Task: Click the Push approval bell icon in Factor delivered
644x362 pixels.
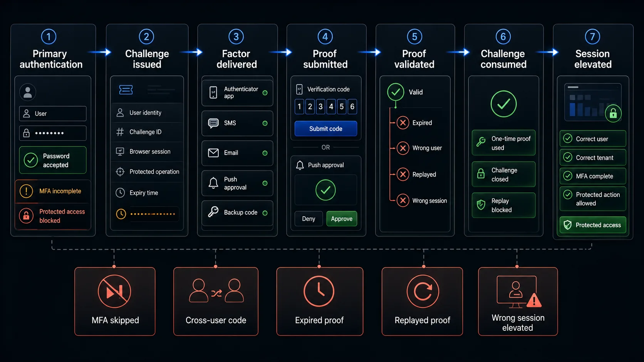Action: pyautogui.click(x=213, y=183)
